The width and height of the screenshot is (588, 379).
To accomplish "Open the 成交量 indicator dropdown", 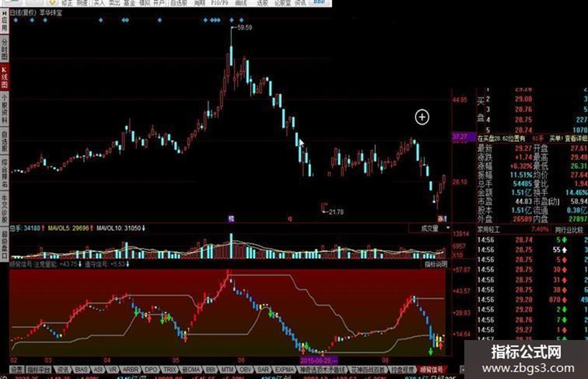I will [x=430, y=228].
